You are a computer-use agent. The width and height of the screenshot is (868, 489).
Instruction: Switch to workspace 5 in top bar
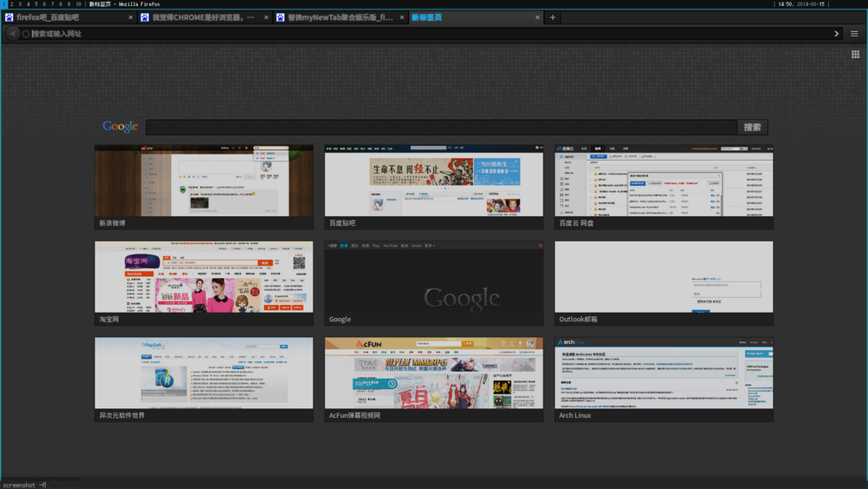click(x=36, y=3)
